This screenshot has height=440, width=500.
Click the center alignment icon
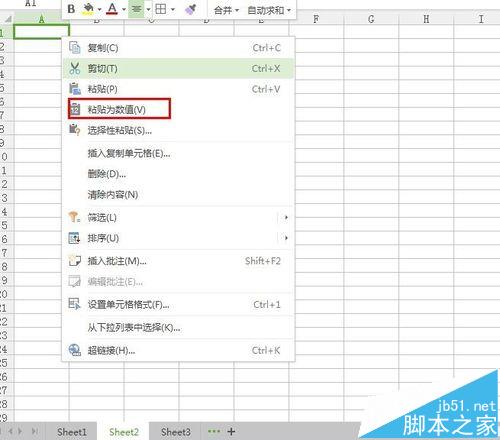pos(136,9)
